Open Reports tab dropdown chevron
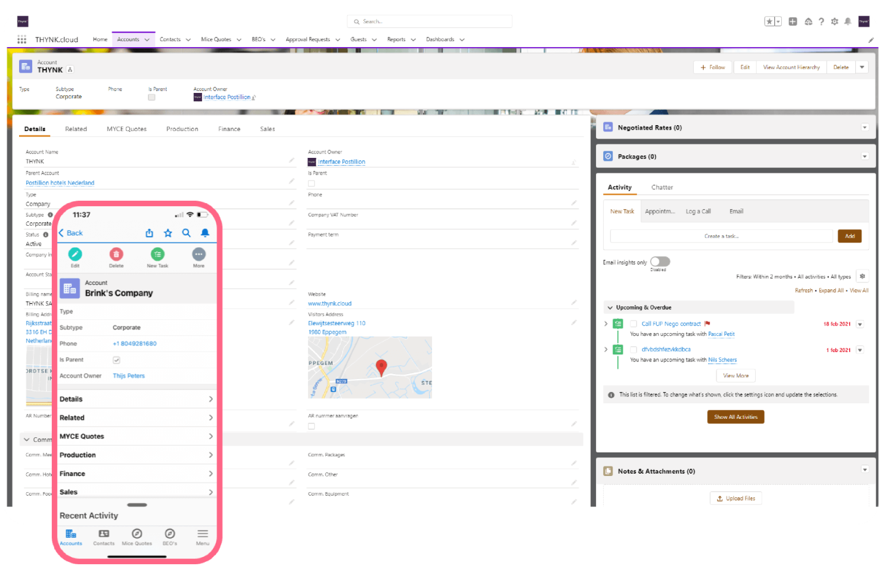Viewport: 882px width, 588px height. tap(413, 40)
